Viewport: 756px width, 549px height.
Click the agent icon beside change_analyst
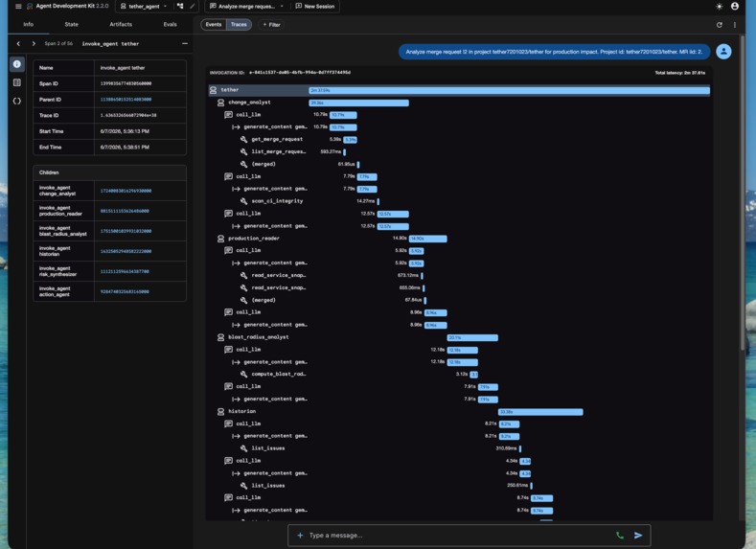220,103
